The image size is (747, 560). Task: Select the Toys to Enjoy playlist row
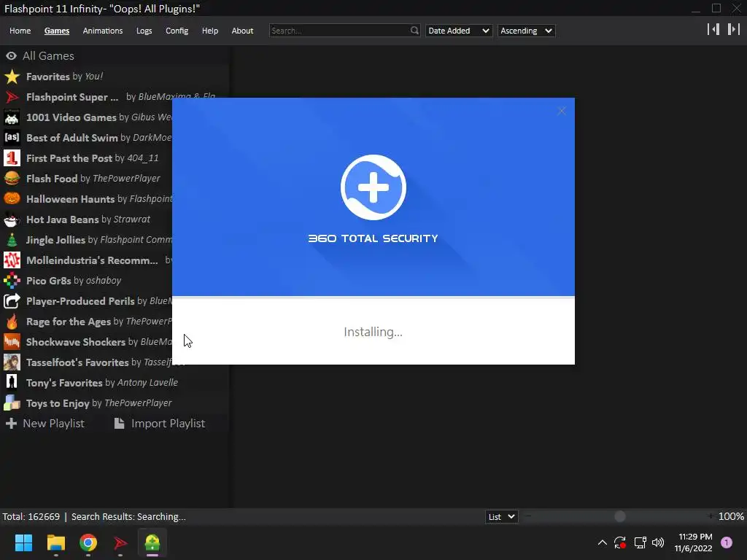pyautogui.click(x=115, y=403)
